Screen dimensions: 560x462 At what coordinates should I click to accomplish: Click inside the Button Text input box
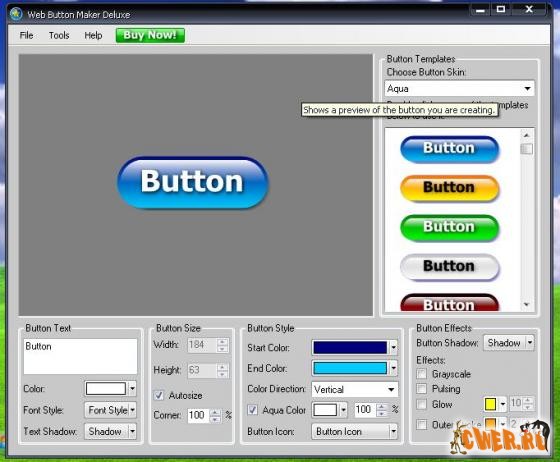coord(80,356)
